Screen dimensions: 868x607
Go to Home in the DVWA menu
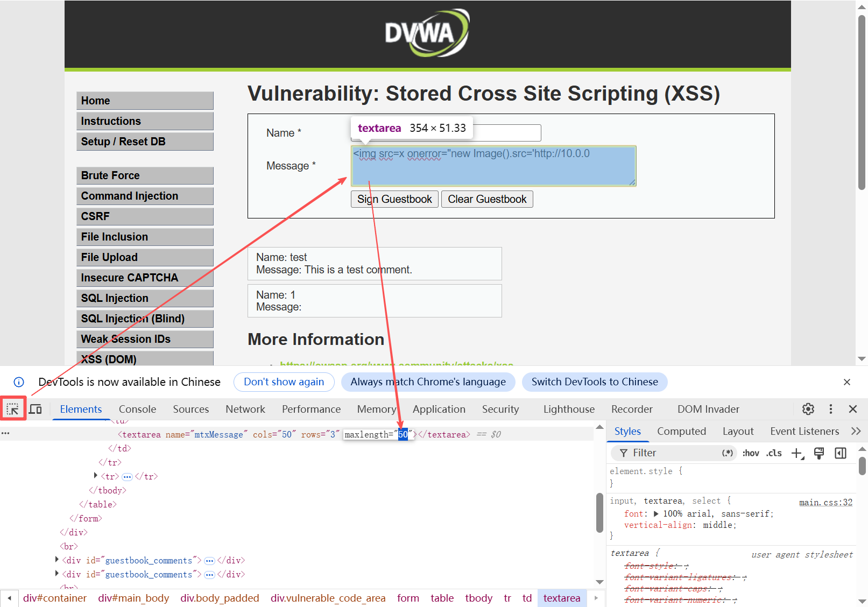click(145, 101)
